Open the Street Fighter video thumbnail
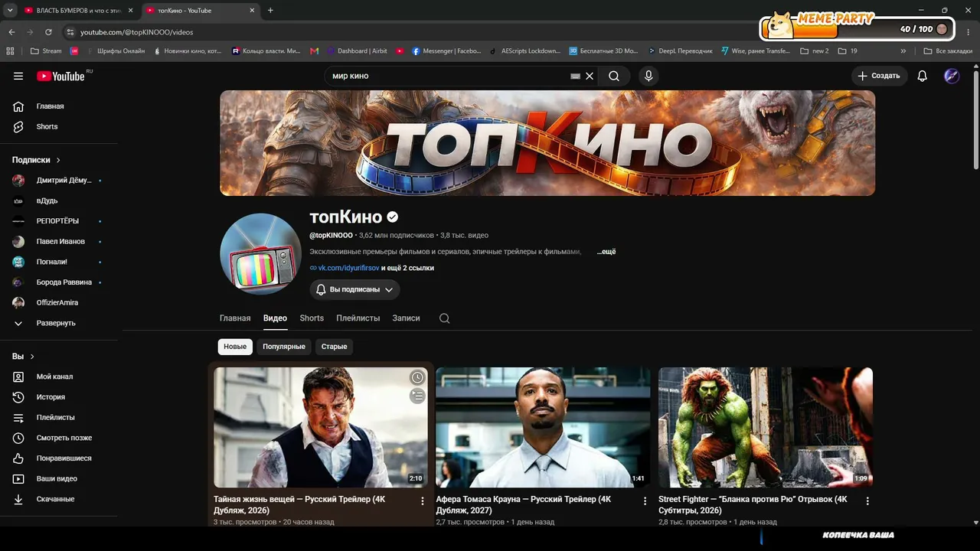 766,427
